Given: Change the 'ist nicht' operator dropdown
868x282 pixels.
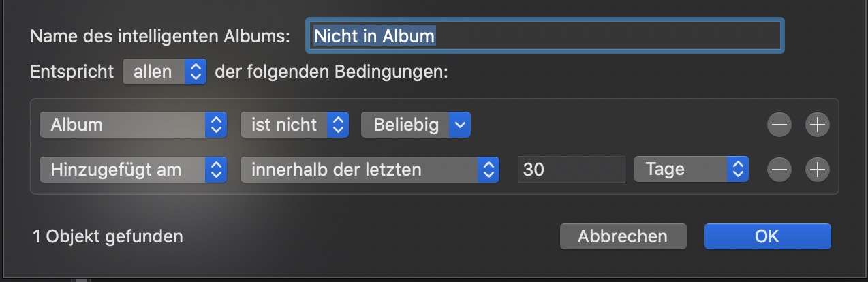Looking at the screenshot, I should click(x=294, y=125).
